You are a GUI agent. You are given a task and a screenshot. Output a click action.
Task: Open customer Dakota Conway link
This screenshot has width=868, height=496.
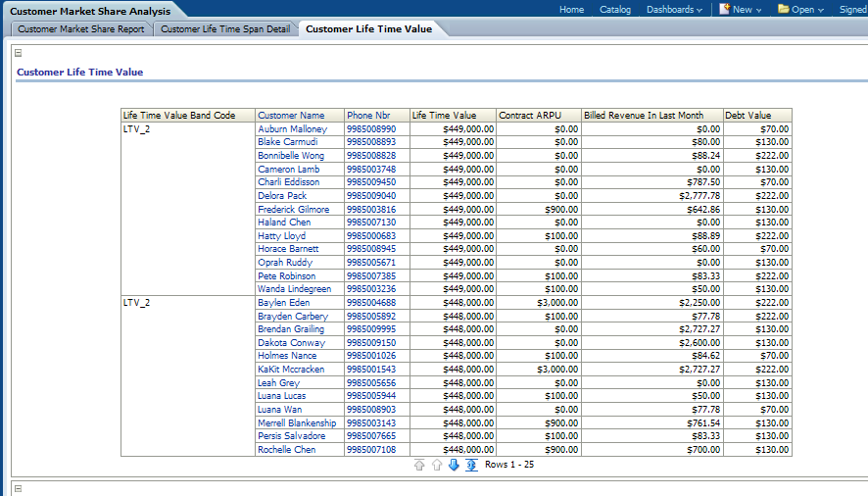291,343
